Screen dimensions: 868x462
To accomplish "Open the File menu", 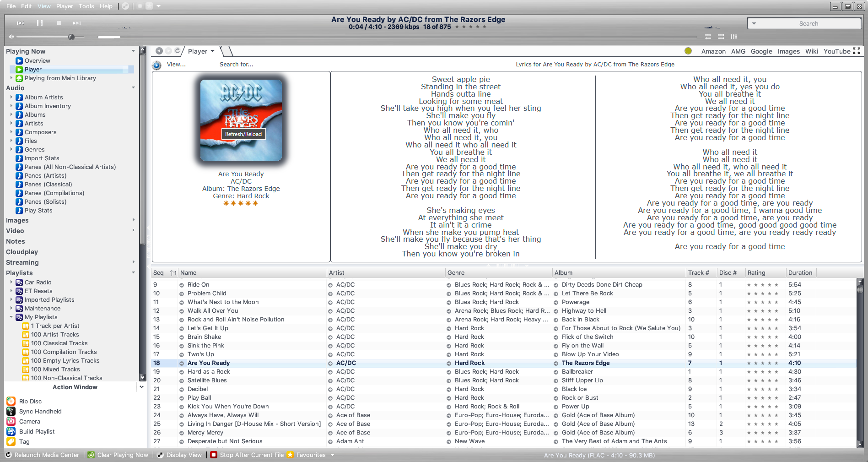I will point(11,6).
